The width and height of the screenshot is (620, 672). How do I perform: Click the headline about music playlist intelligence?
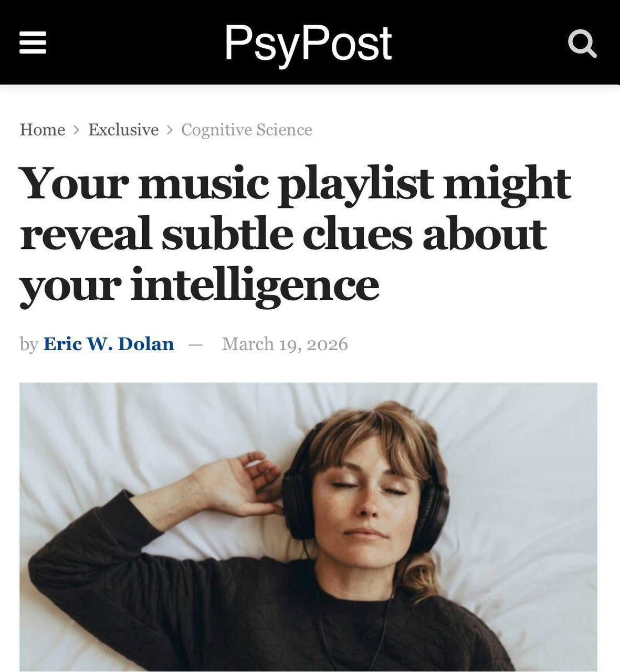tap(295, 235)
